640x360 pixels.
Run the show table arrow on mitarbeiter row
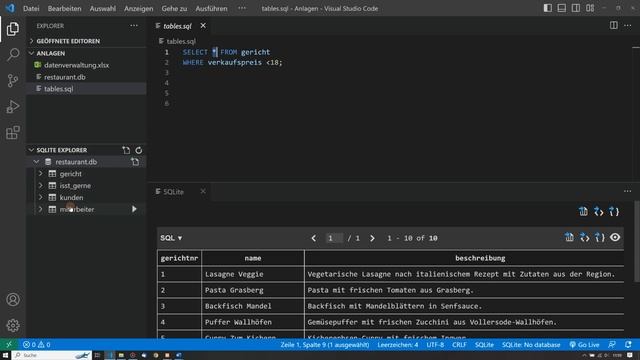(x=134, y=209)
